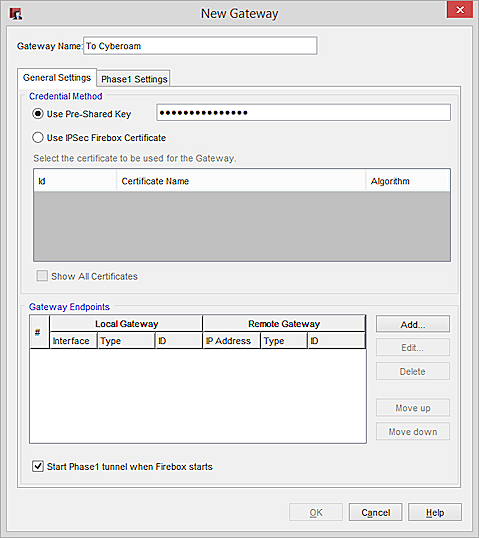This screenshot has height=538, width=479.
Task: Click the Delete endpoint button
Action: point(413,371)
